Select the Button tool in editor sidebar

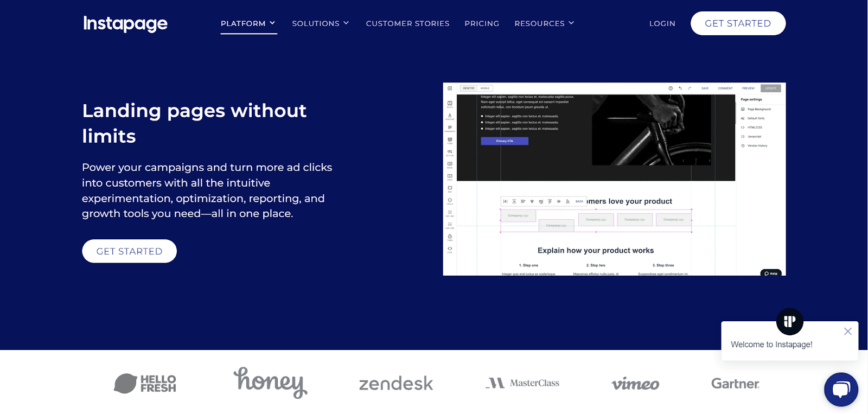tap(450, 152)
